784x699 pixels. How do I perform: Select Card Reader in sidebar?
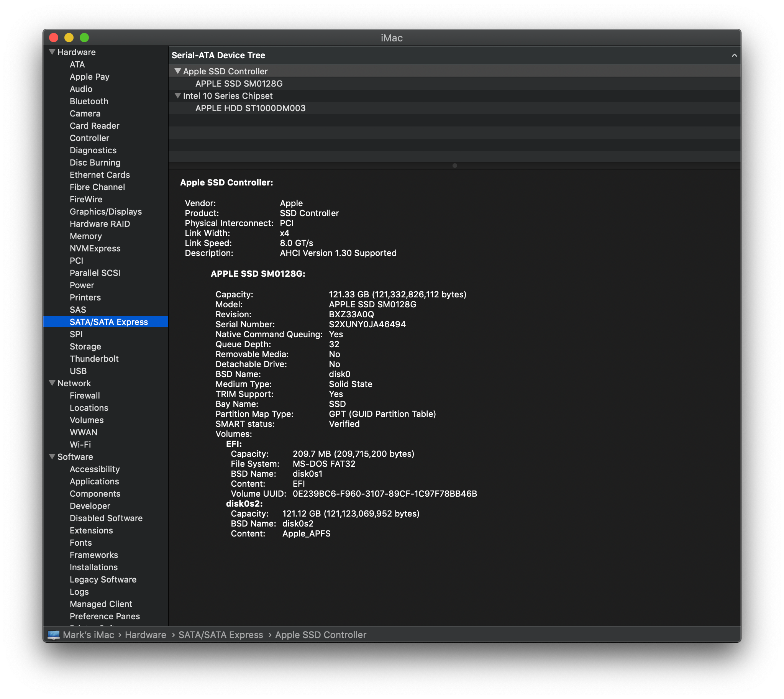pos(94,126)
